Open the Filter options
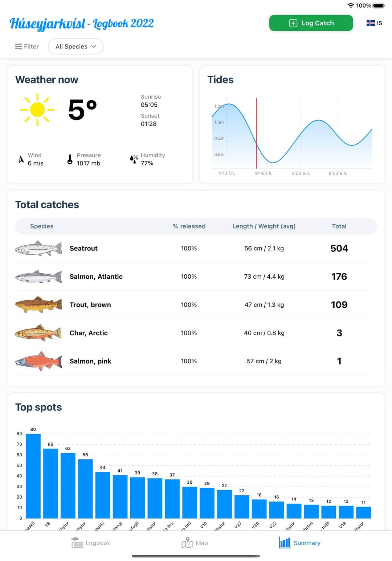The height and width of the screenshot is (561, 392). click(26, 46)
